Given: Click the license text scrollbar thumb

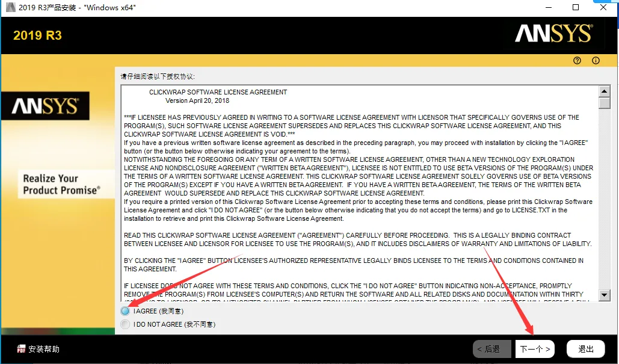Looking at the screenshot, I should tap(605, 103).
